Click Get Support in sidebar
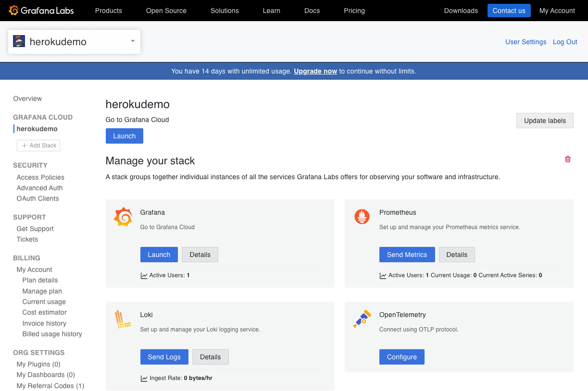 coord(35,229)
